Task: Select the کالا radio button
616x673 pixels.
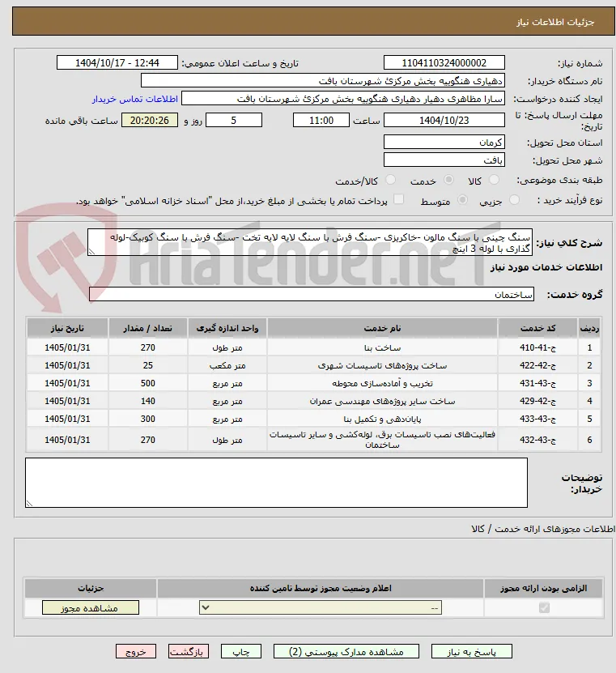Action: click(494, 180)
